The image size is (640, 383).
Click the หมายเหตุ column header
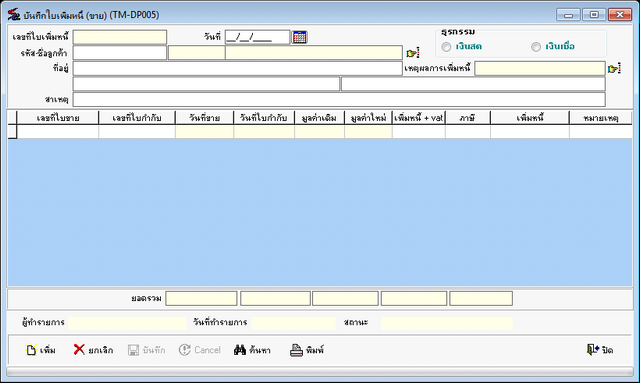click(x=601, y=118)
